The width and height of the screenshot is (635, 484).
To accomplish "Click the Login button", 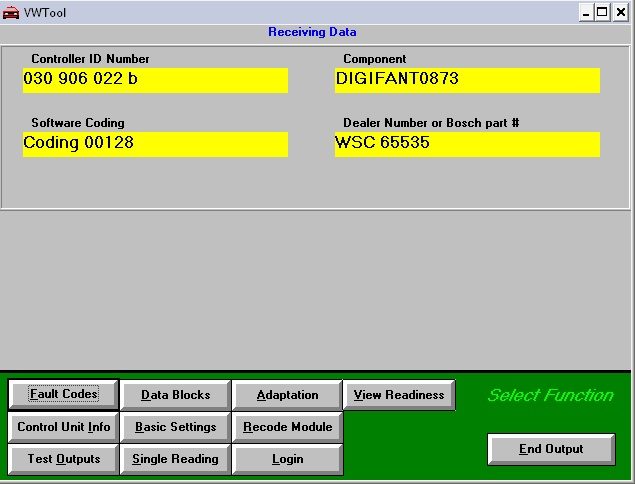I will [x=287, y=459].
